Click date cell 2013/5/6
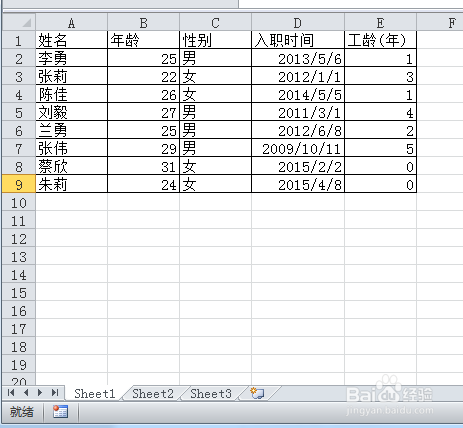The image size is (463, 428). [298, 58]
